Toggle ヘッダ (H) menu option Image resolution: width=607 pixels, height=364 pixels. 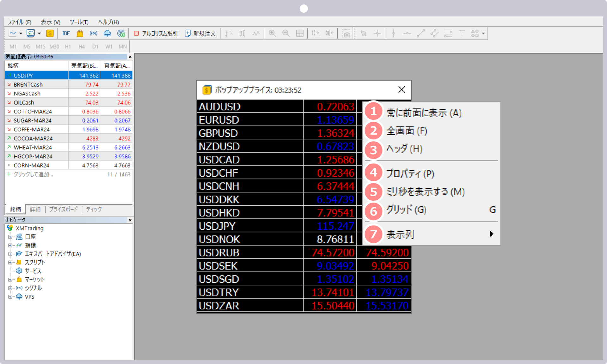431,149
